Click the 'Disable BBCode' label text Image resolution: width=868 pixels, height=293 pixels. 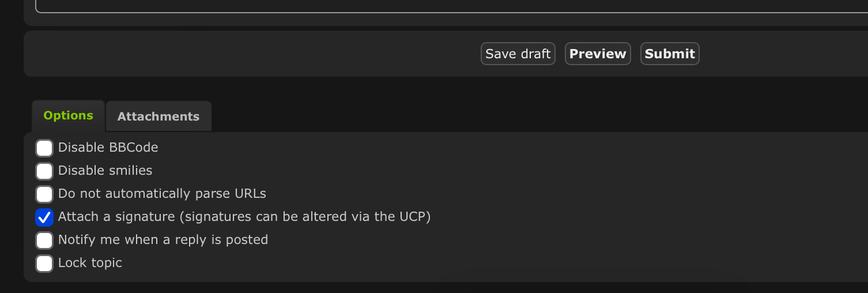point(108,148)
